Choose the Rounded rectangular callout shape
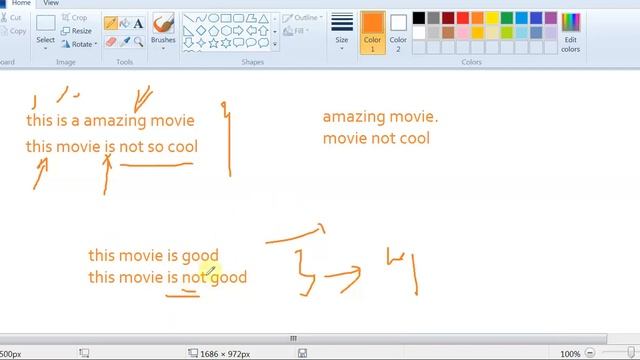640x360 pixels. click(x=238, y=42)
